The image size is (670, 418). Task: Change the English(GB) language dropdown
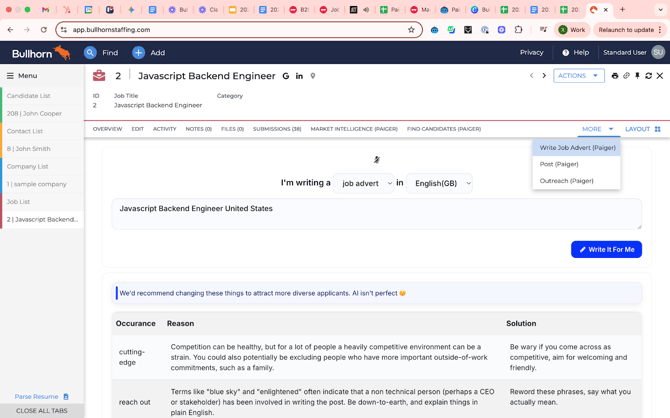click(441, 183)
